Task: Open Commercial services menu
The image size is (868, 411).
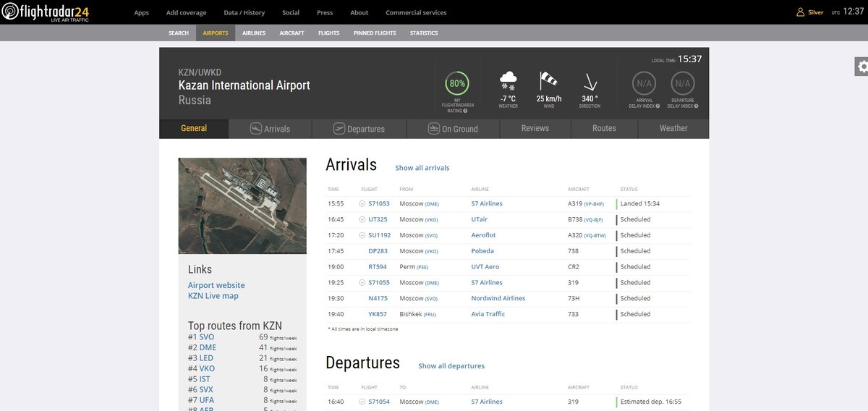Action: point(416,12)
